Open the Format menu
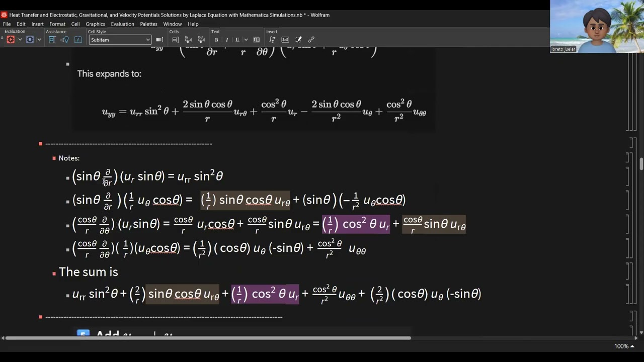This screenshot has width=644, height=362. click(x=57, y=24)
